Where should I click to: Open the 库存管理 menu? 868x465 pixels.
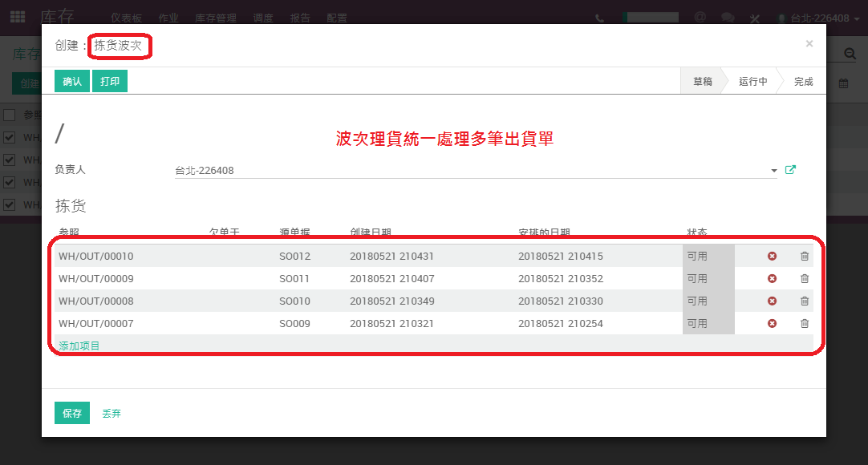tap(215, 18)
